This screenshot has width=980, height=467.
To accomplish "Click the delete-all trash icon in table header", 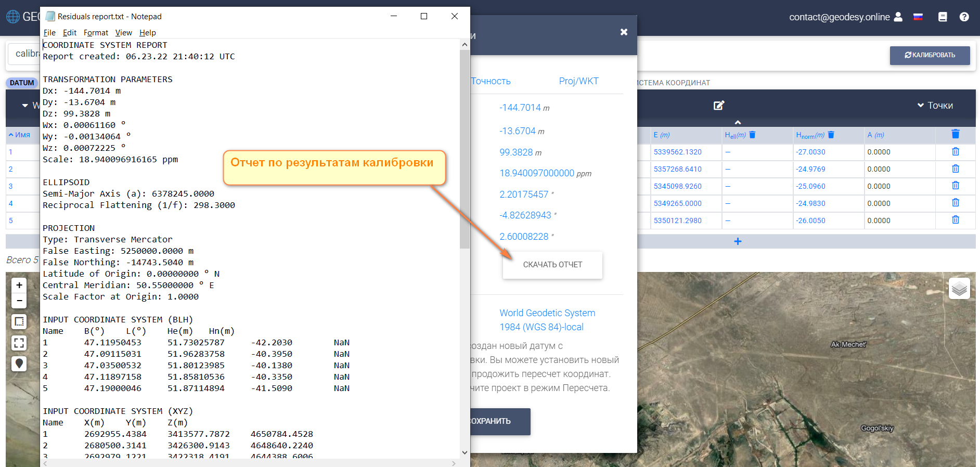I will click(x=955, y=134).
